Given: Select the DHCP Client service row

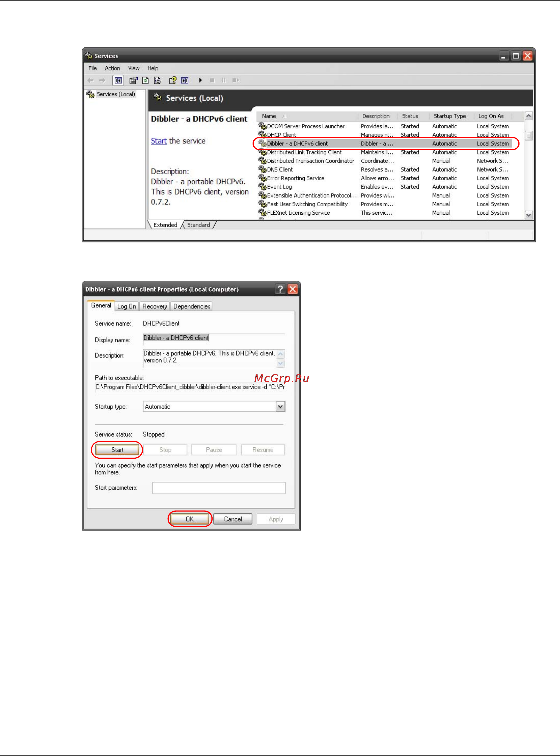Looking at the screenshot, I should pyautogui.click(x=385, y=135).
